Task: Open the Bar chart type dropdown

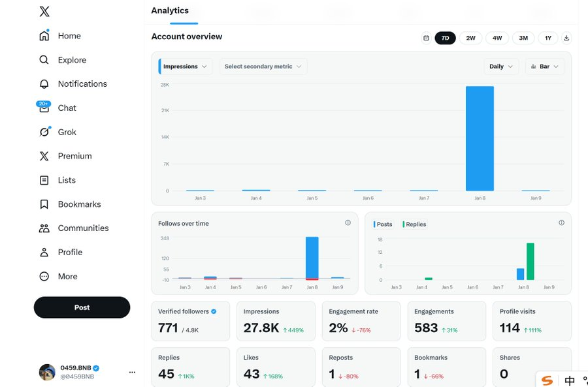Action: 545,67
